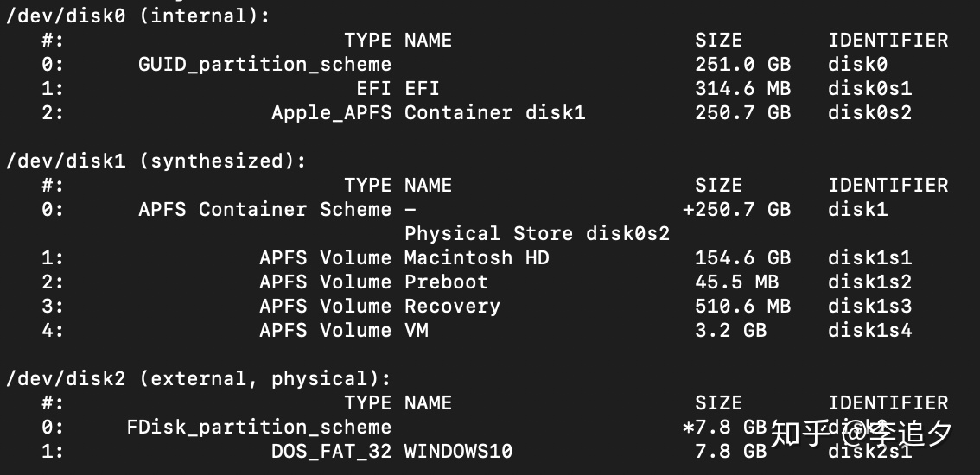
Task: Click Physical Store disk0s2 line
Action: click(x=537, y=234)
